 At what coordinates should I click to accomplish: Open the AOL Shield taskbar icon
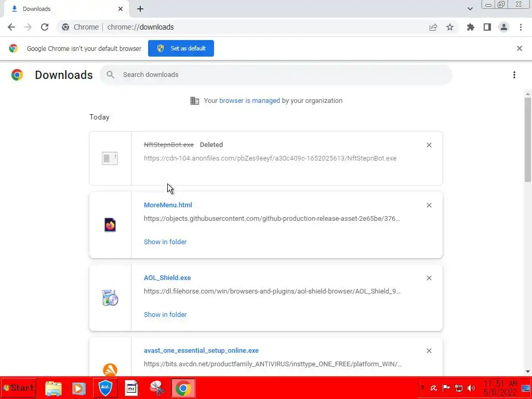click(x=105, y=388)
